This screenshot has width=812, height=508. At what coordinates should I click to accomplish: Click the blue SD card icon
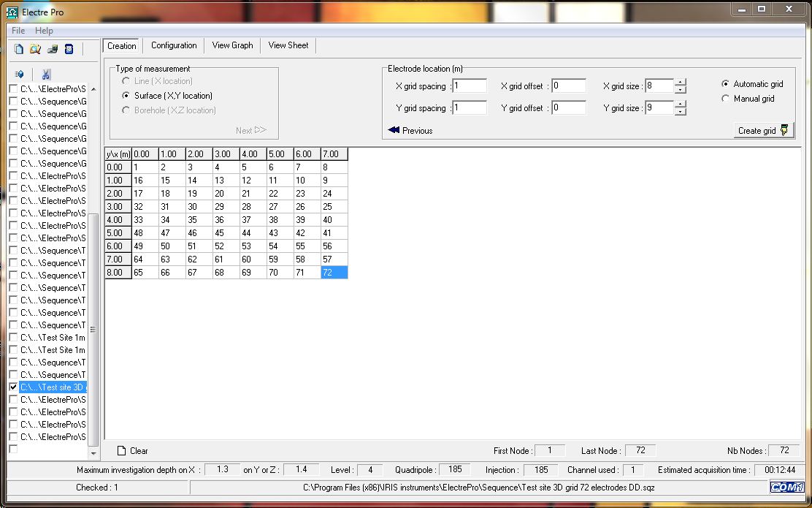(x=69, y=49)
